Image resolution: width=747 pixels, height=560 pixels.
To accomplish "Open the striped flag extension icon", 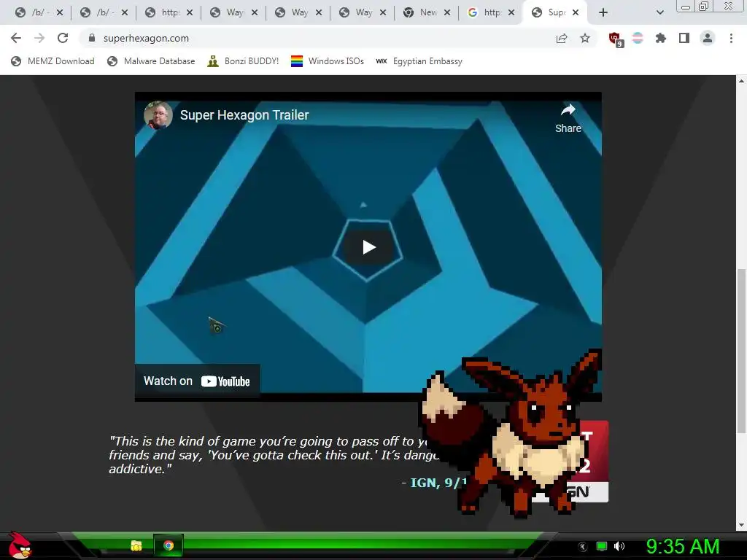I will [638, 38].
